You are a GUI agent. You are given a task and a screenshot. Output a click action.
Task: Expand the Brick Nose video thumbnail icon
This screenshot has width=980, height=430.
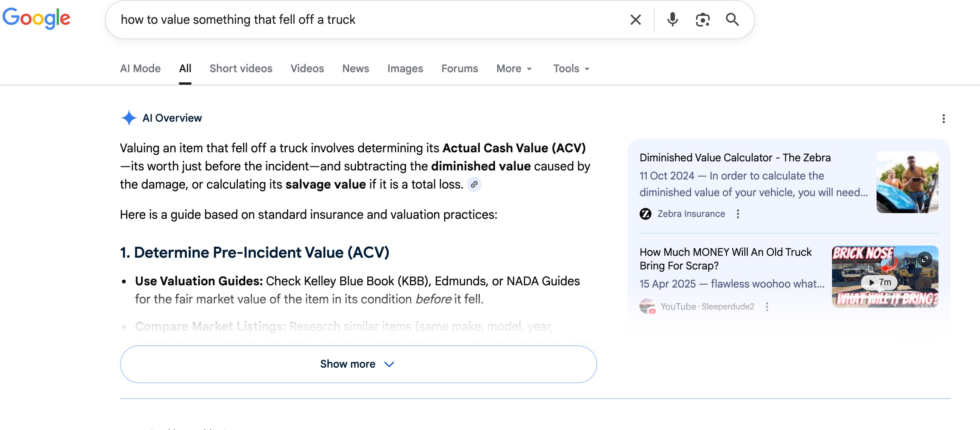click(924, 259)
